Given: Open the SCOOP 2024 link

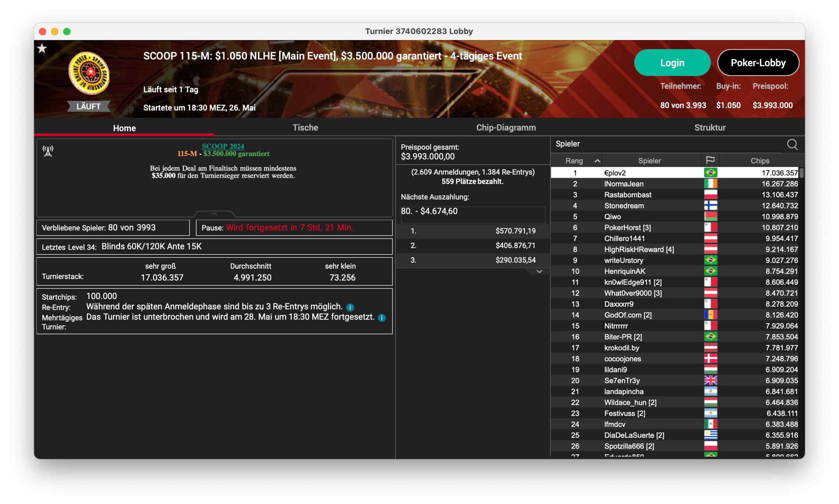Looking at the screenshot, I should (x=223, y=146).
